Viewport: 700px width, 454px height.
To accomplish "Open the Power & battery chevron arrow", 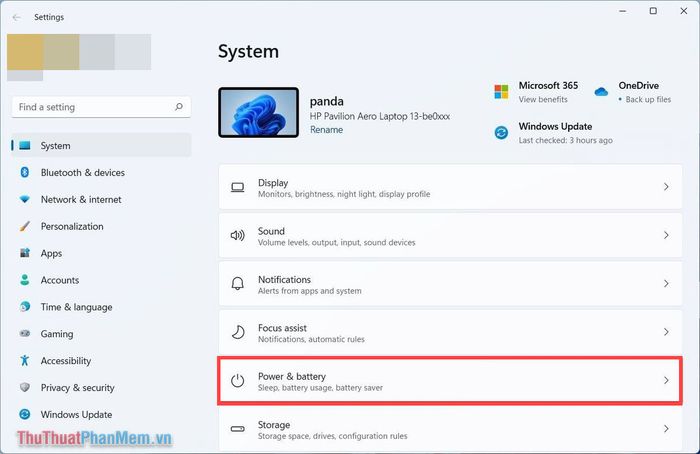I will pos(666,380).
